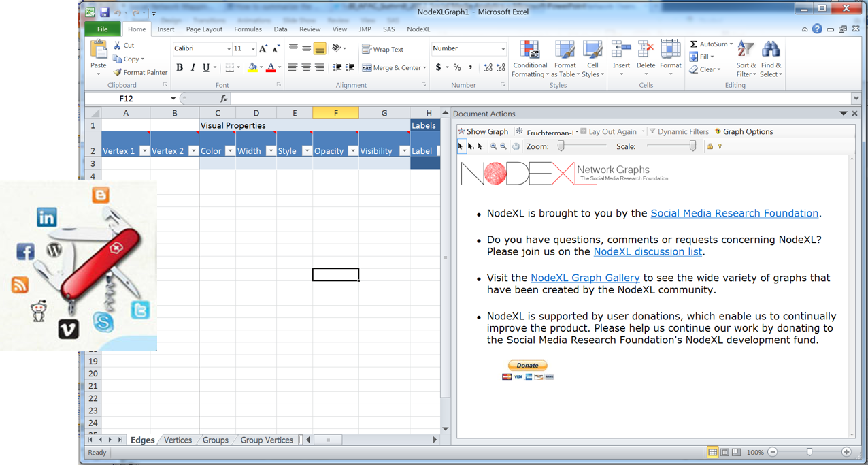Switch to the Insert ribbon tab

(166, 29)
